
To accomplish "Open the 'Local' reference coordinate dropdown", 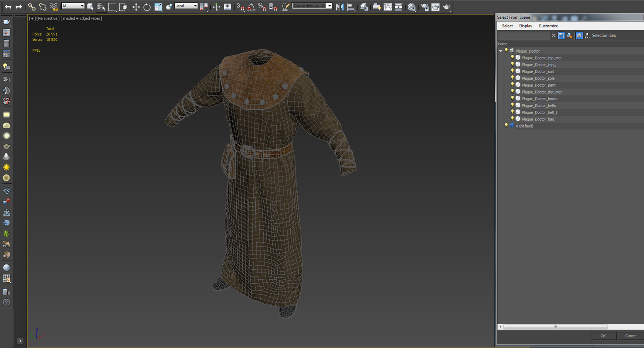I will [x=186, y=6].
